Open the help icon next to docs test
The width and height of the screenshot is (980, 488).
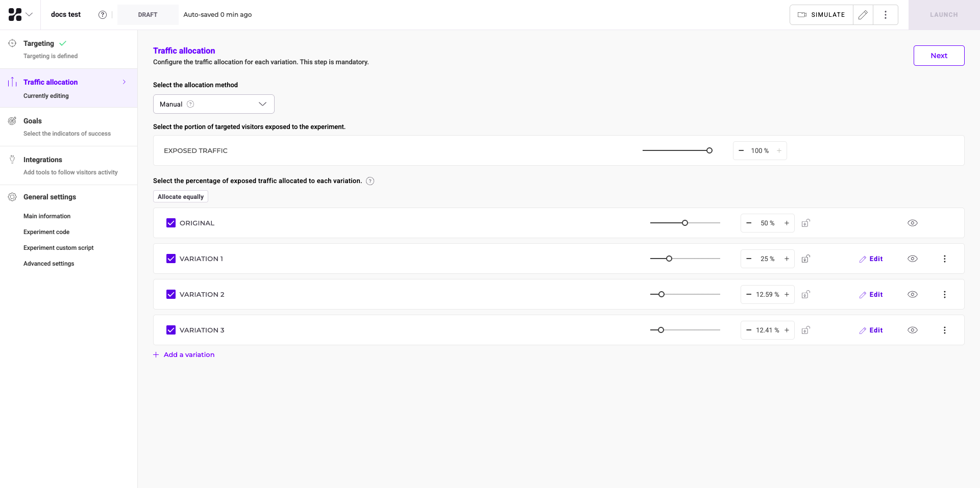pos(103,15)
